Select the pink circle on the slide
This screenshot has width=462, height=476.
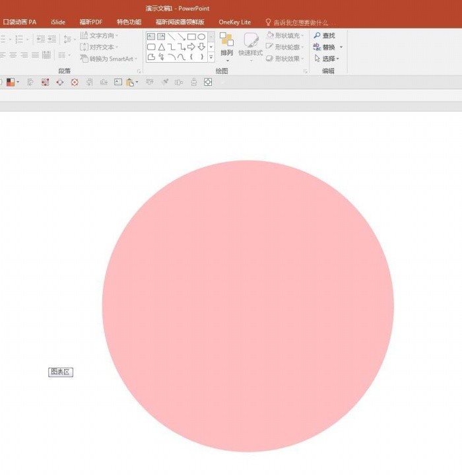[248, 306]
